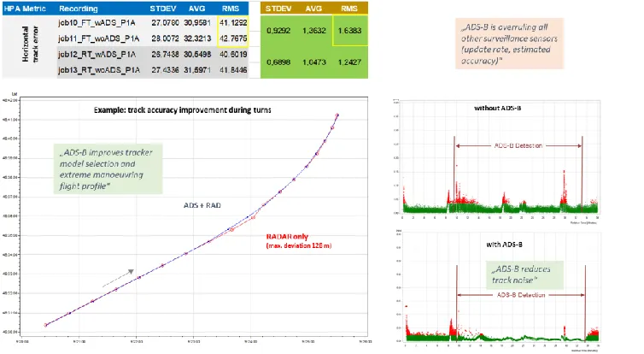
Task: Select row "job10_FT_wADS_P1A"
Action: coord(152,23)
